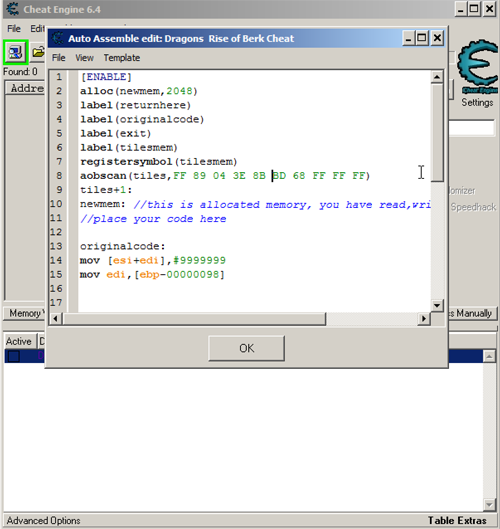Screen dimensions: 500x529
Task: Maximize the Cheat Engine 6.4 main window
Action: pos(474,9)
